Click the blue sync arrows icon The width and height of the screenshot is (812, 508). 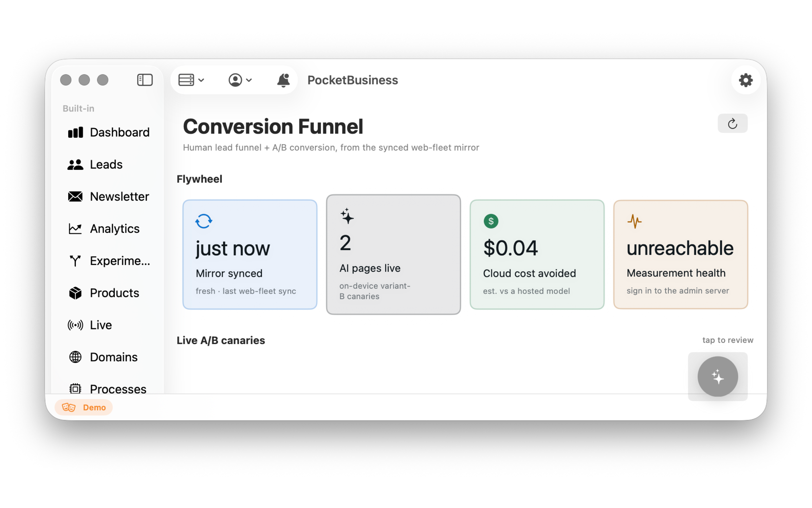(x=204, y=221)
